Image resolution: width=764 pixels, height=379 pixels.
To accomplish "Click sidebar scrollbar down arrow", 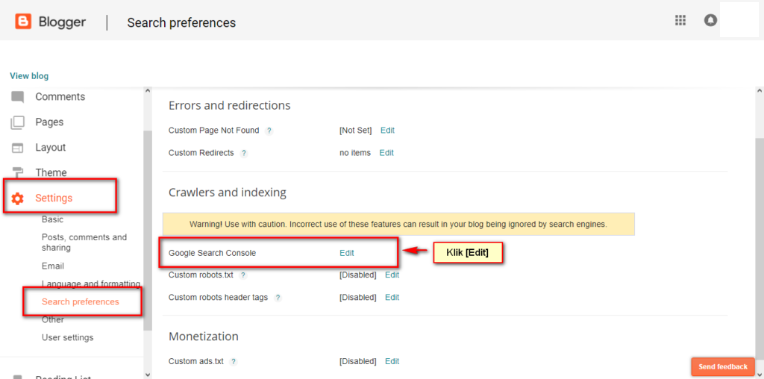I will click(148, 375).
